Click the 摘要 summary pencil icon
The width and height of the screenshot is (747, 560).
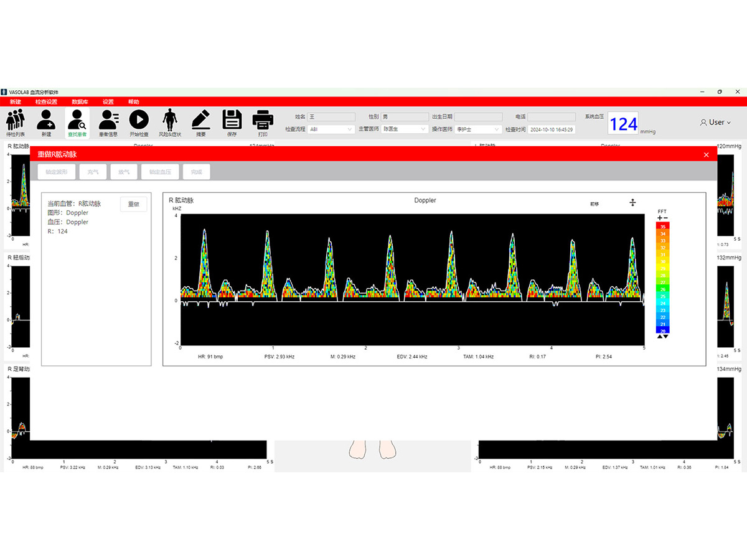point(200,121)
